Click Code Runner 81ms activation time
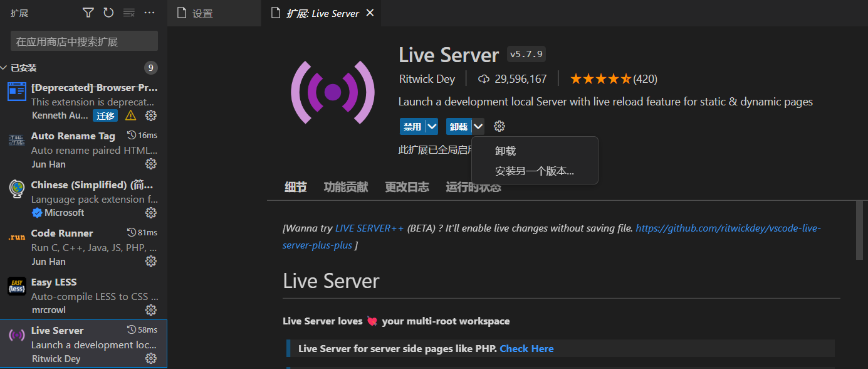 click(142, 233)
